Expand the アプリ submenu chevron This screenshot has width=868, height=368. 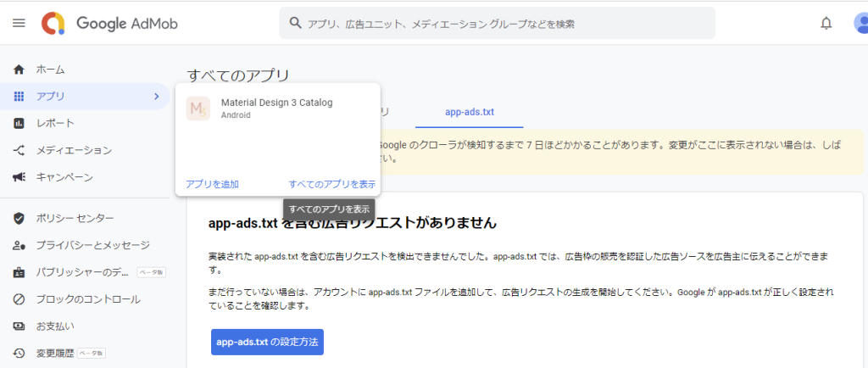click(x=156, y=97)
